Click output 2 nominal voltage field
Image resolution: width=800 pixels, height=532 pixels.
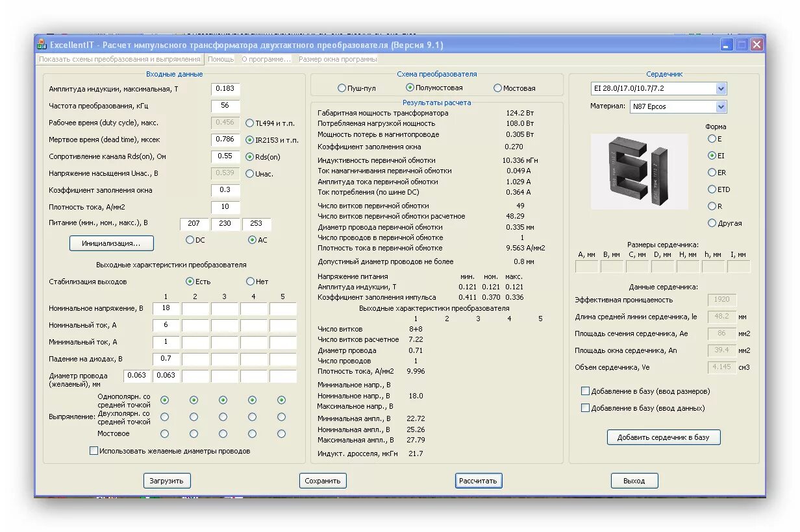195,309
